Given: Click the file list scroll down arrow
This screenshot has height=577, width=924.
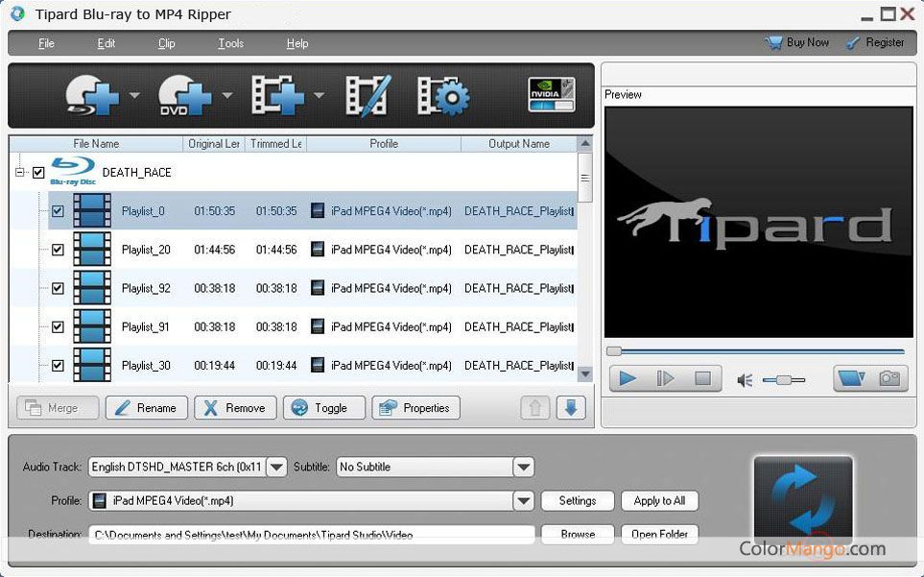Looking at the screenshot, I should point(584,373).
